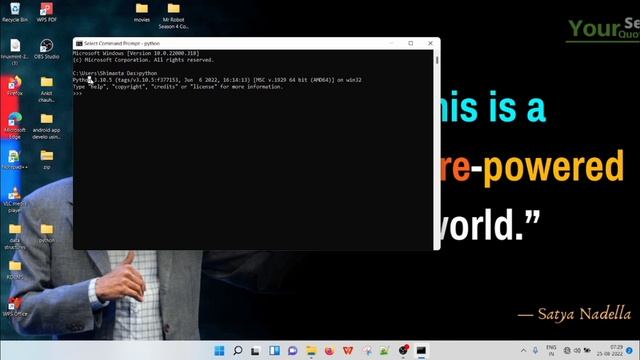This screenshot has width=640, height=360.
Task: Open the Mr Robot Season 4 folder
Action: tap(173, 16)
